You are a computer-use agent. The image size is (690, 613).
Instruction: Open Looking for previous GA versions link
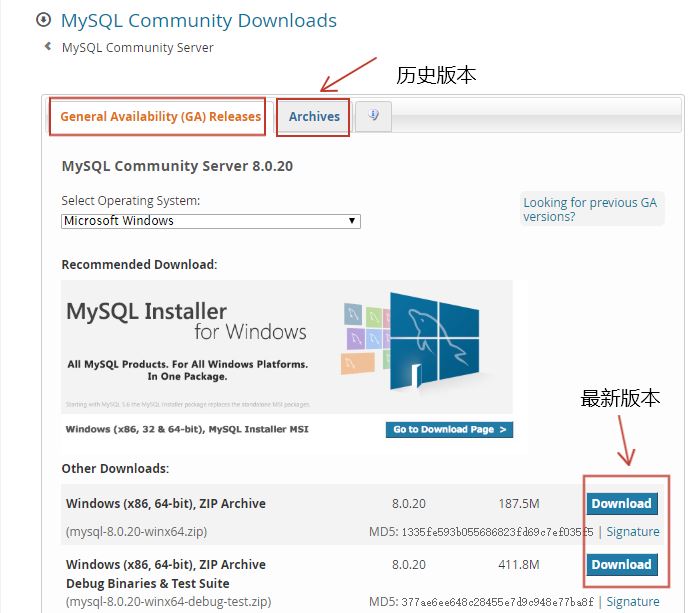(x=590, y=209)
